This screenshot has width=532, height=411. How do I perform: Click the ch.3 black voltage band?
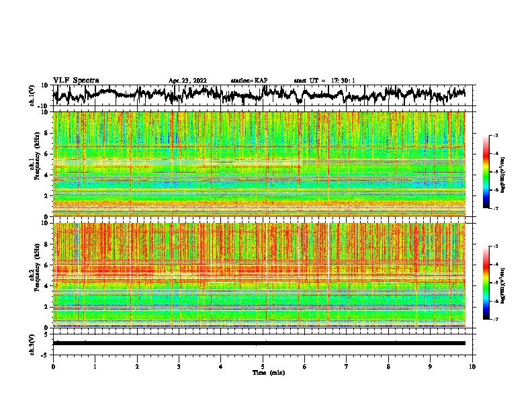[259, 343]
